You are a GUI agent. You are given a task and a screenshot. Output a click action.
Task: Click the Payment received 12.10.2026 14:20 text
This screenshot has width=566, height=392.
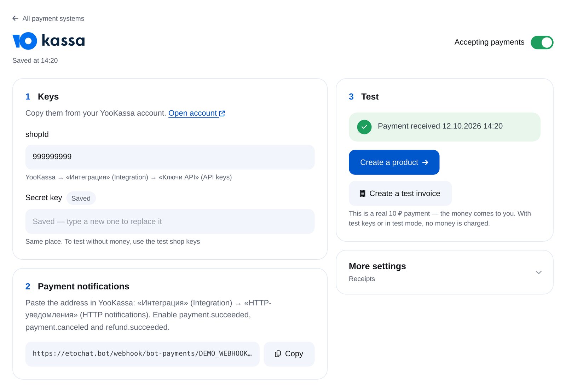[440, 126]
